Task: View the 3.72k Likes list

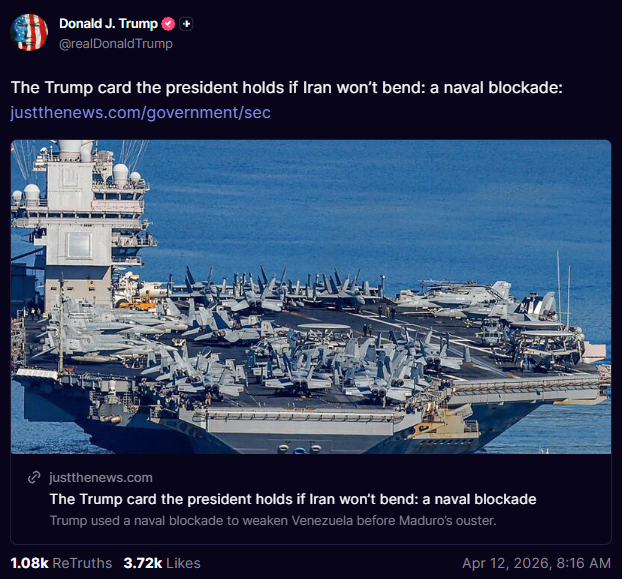Action: click(162, 563)
